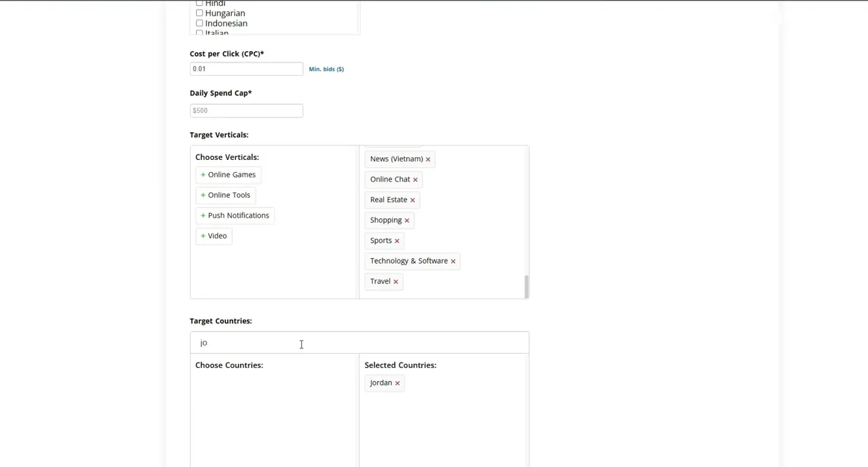868x467 pixels.
Task: Check the Indonesian language checkbox
Action: point(199,23)
